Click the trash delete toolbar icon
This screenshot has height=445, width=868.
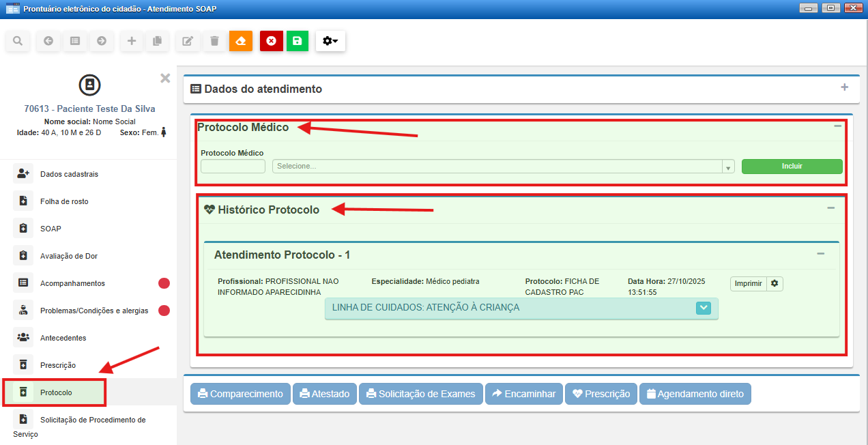tap(214, 41)
